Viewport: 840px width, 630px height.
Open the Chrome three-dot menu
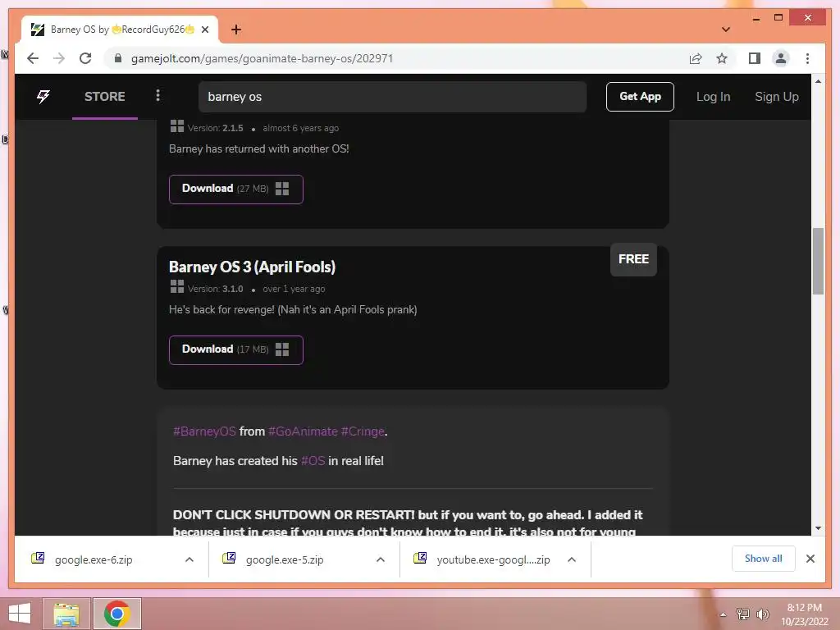(x=807, y=58)
